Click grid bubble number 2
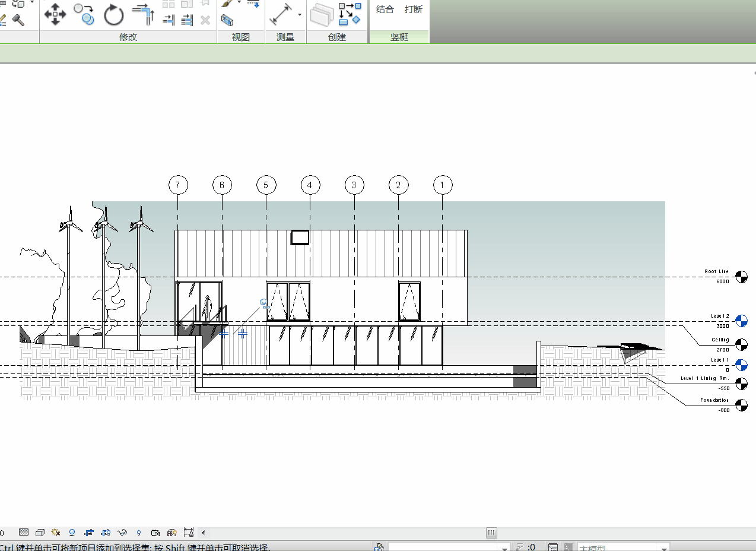The width and height of the screenshot is (756, 551). click(x=398, y=185)
